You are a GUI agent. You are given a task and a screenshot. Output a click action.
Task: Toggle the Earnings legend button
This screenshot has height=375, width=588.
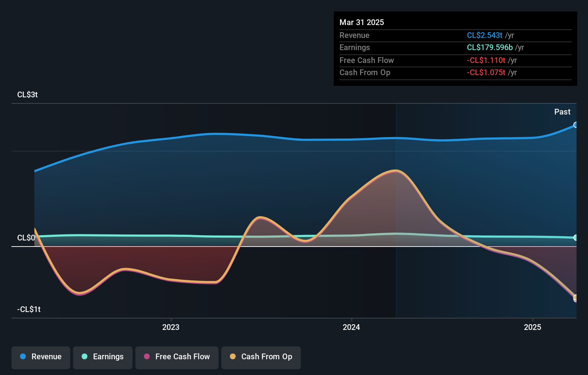pyautogui.click(x=103, y=357)
